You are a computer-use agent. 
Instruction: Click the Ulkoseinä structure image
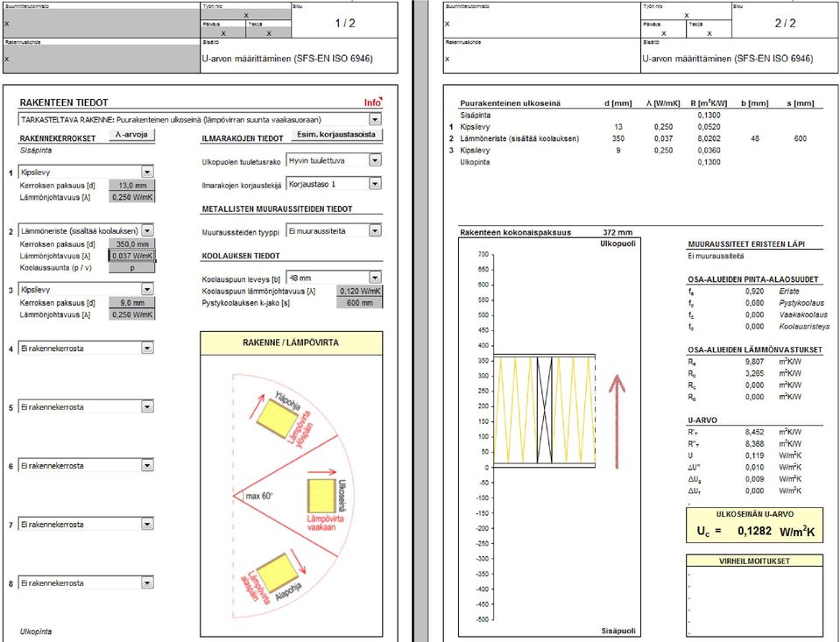[x=321, y=496]
